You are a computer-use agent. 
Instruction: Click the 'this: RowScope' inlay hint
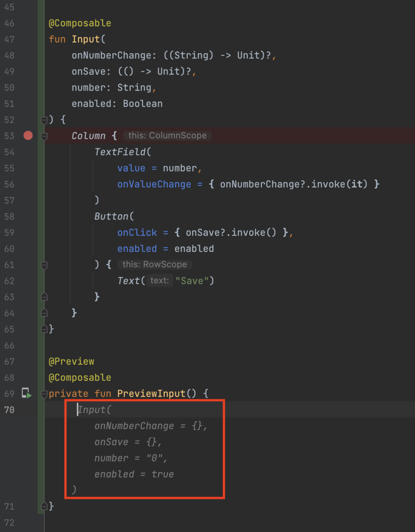point(155,265)
